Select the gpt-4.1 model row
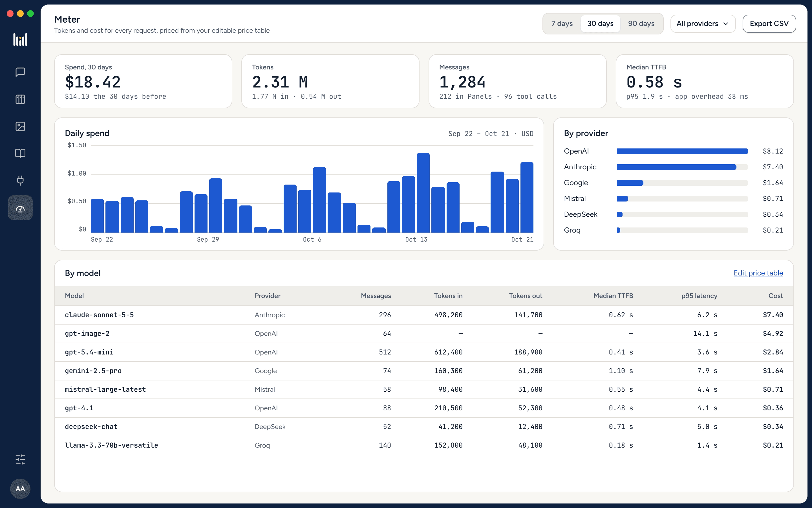Image resolution: width=812 pixels, height=508 pixels. click(x=424, y=408)
